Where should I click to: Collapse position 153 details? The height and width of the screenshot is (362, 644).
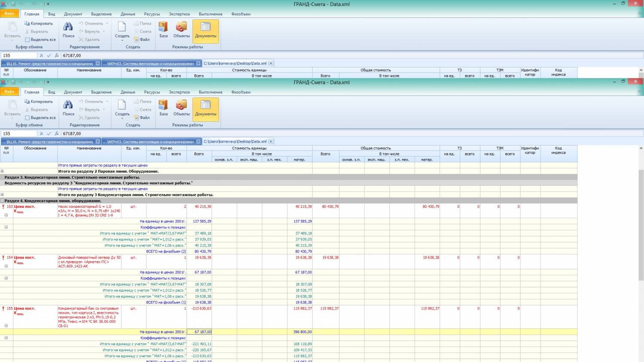tap(6, 215)
